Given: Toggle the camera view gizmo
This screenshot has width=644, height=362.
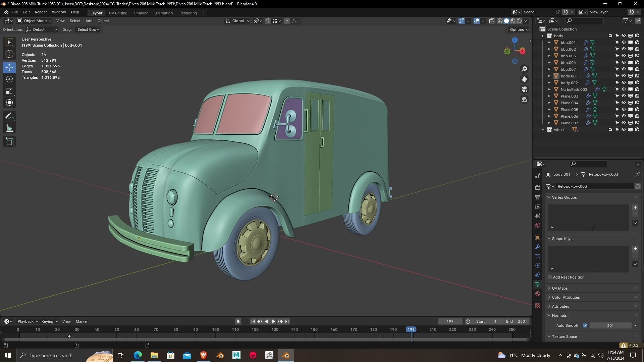Looking at the screenshot, I should pyautogui.click(x=524, y=89).
